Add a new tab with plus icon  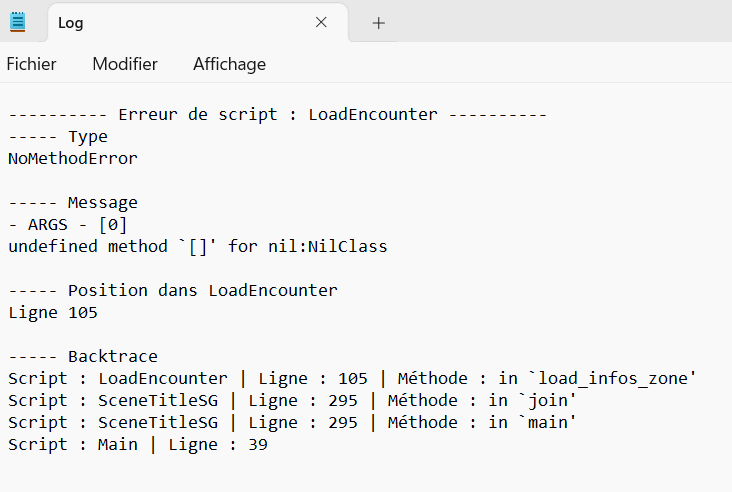coord(379,23)
